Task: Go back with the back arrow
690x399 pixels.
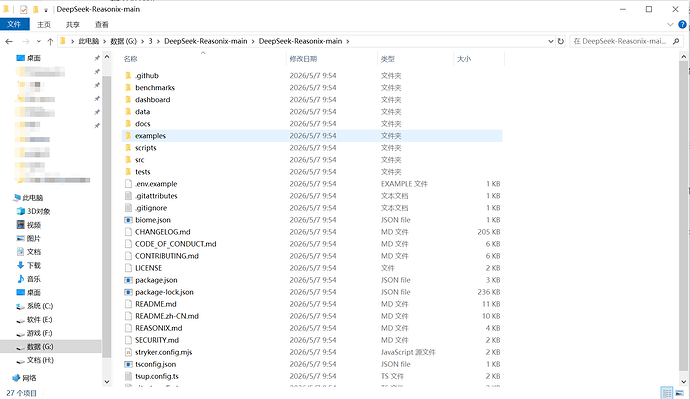Action: [x=9, y=41]
